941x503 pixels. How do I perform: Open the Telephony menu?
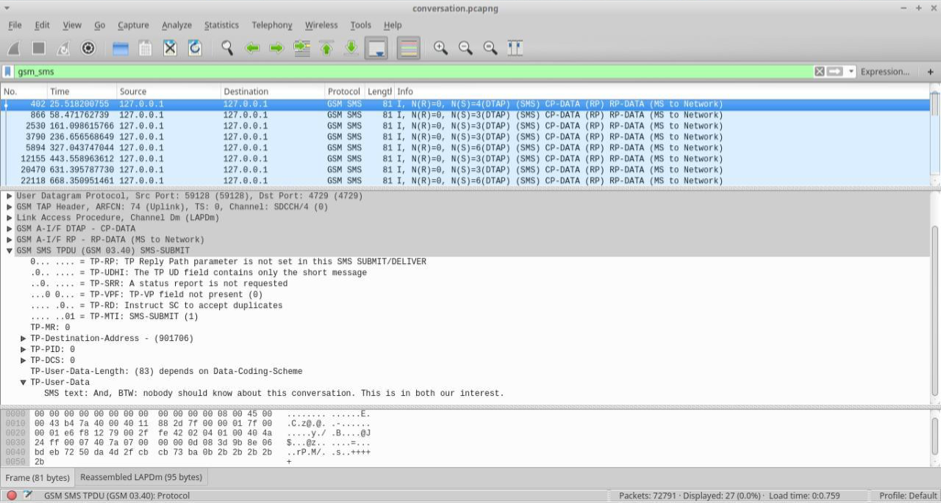pyautogui.click(x=272, y=25)
